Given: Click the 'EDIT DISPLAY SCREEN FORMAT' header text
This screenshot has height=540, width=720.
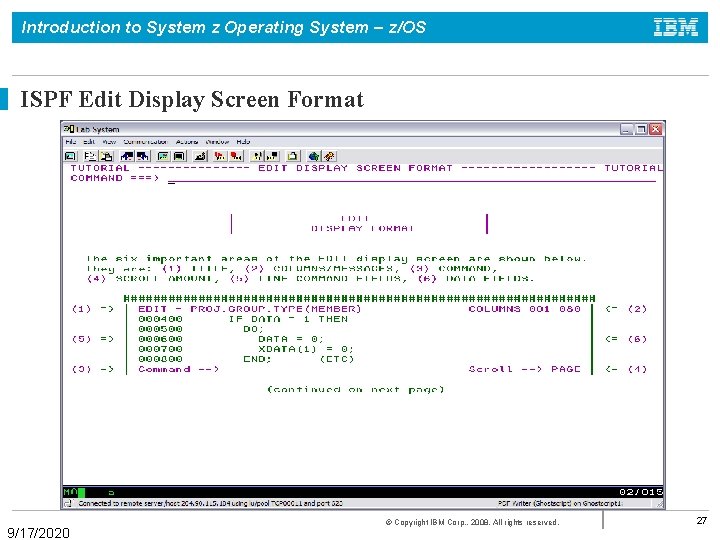Looking at the screenshot, I should [x=355, y=169].
